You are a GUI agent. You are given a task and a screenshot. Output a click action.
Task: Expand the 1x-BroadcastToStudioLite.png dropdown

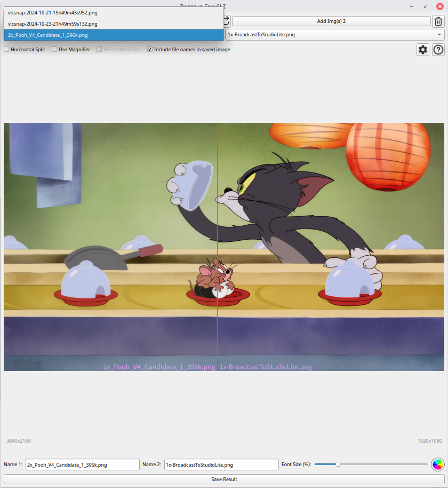coord(335,35)
